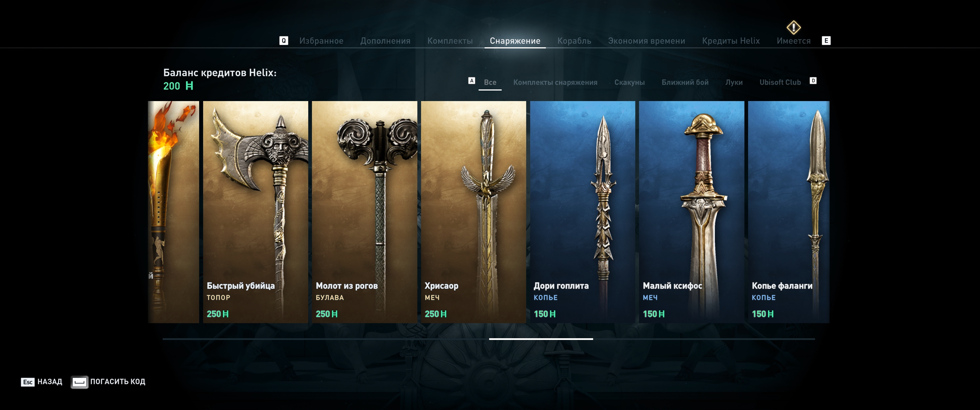Click the horizontal item list scrollbar
Screen dimensions: 980x410
(489, 339)
